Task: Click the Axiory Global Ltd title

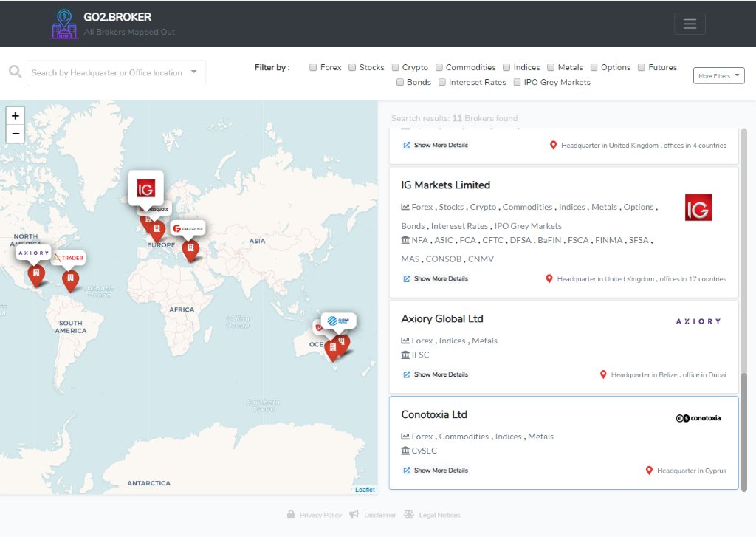Action: click(x=442, y=318)
